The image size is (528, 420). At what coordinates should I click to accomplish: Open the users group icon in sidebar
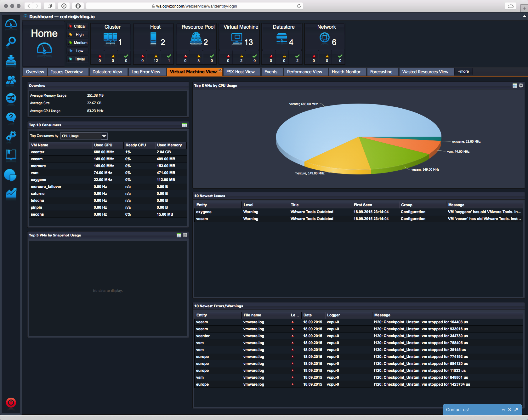click(11, 80)
